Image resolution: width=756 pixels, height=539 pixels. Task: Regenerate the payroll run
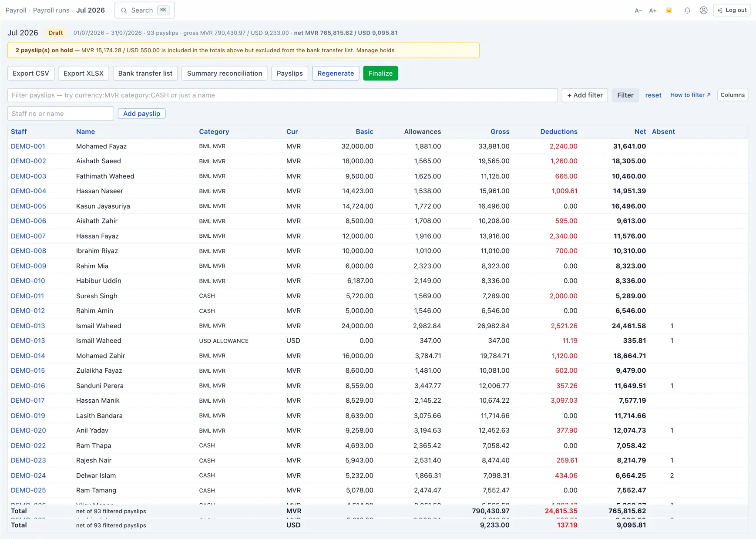coord(336,73)
